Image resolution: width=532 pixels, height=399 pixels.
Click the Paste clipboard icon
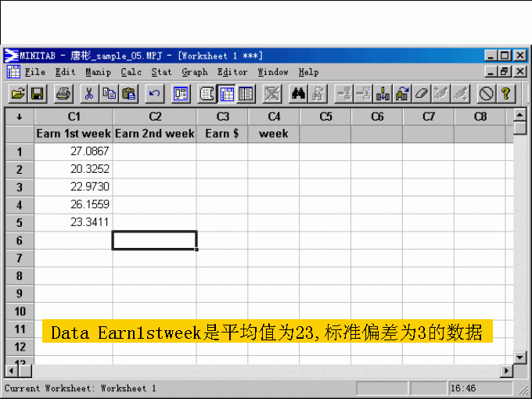click(129, 94)
